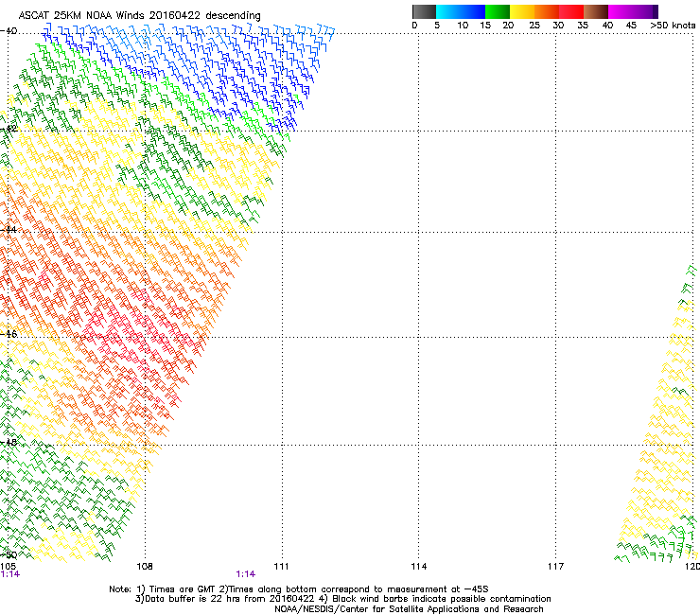Click the ASCAT 25KM NOAA Winds title

[x=139, y=15]
